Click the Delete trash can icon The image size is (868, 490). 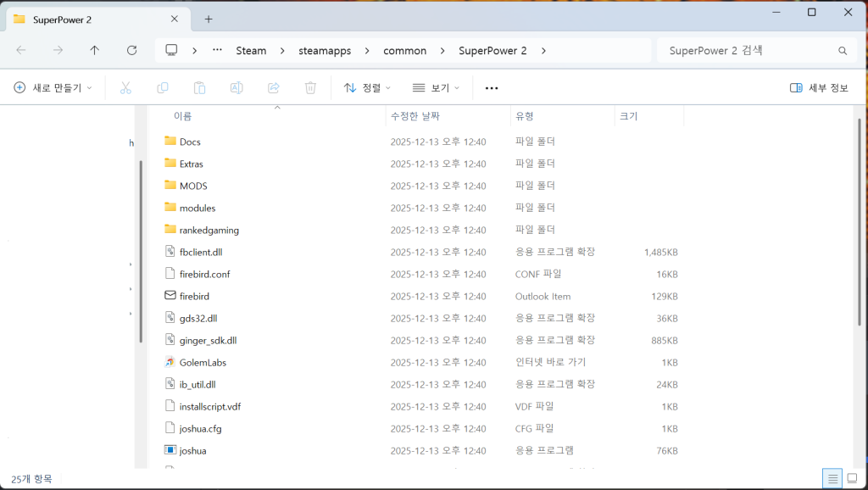pos(311,88)
